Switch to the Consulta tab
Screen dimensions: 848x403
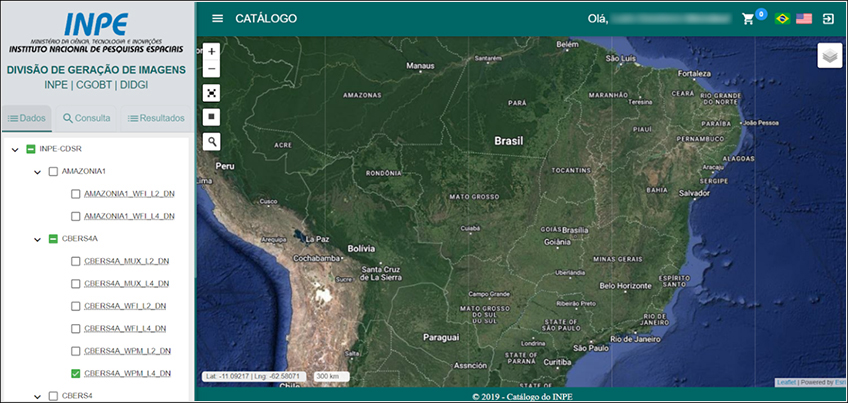[x=86, y=118]
